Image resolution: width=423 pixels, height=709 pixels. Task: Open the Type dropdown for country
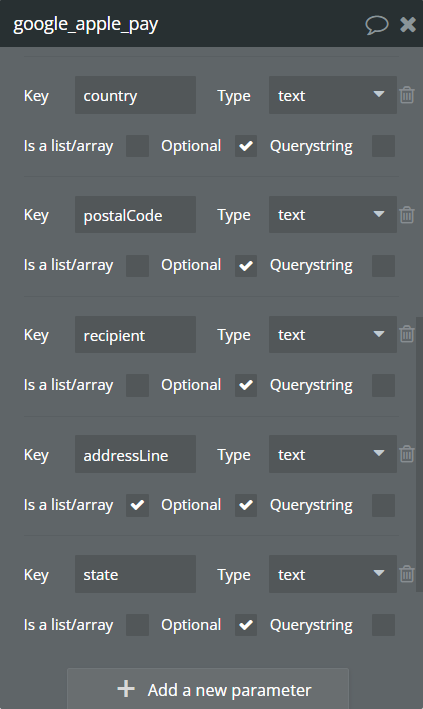tap(333, 95)
